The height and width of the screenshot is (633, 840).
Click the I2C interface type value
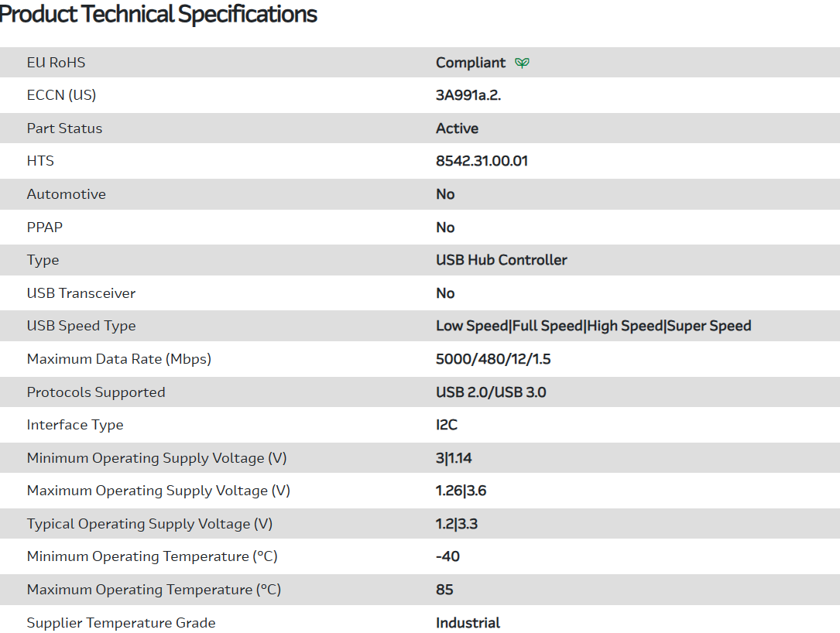pos(447,425)
